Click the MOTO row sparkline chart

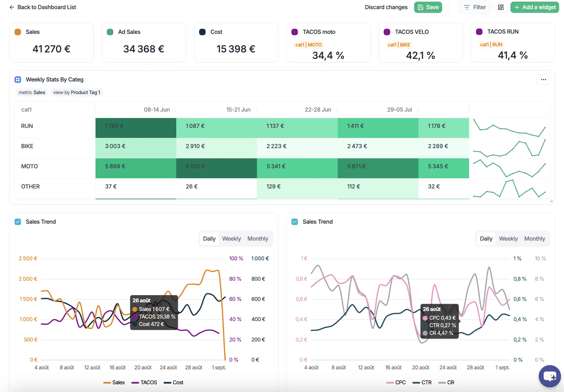(509, 168)
